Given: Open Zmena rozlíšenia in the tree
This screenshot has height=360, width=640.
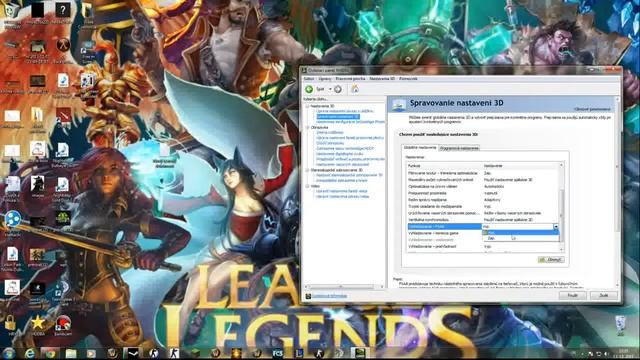Looking at the screenshot, I should click(x=330, y=133).
